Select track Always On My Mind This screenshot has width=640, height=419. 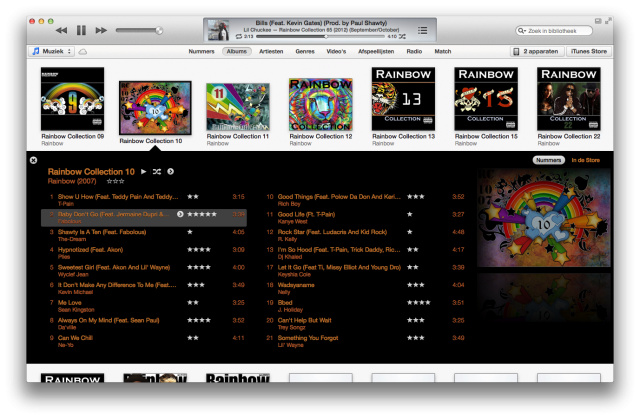[x=144, y=324]
